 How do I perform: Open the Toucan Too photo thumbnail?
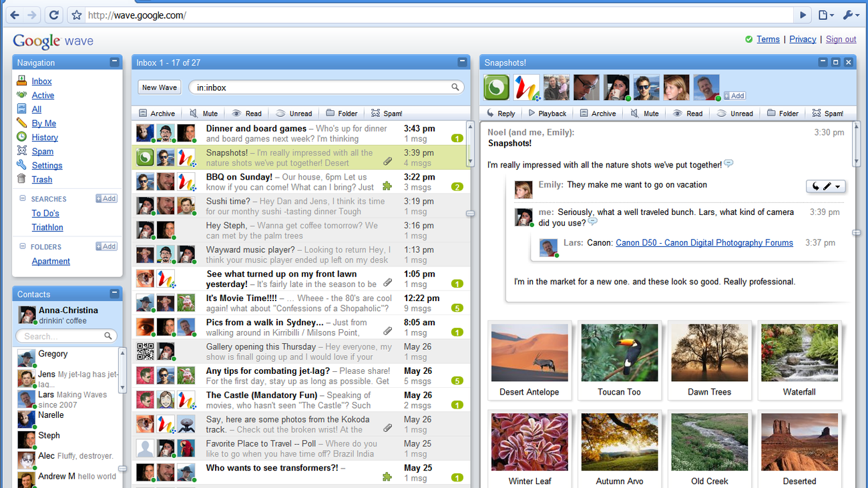coord(619,353)
